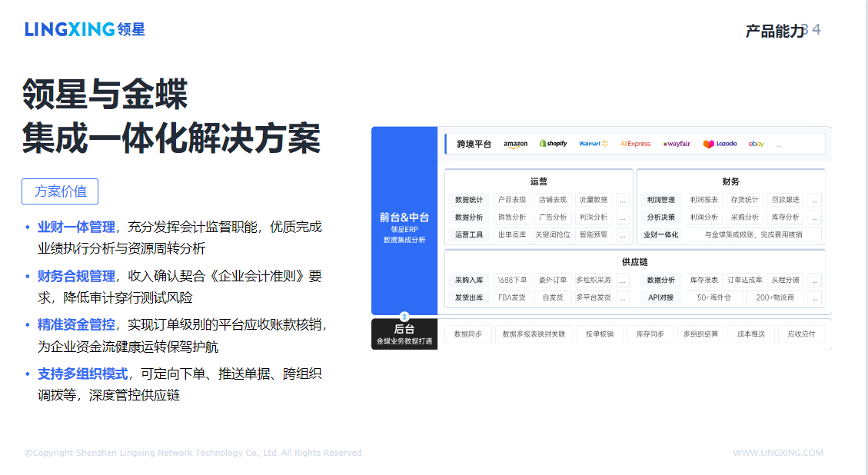This screenshot has height=475, width=868.
Task: Click the 200+物流商 cell
Action: pyautogui.click(x=776, y=298)
